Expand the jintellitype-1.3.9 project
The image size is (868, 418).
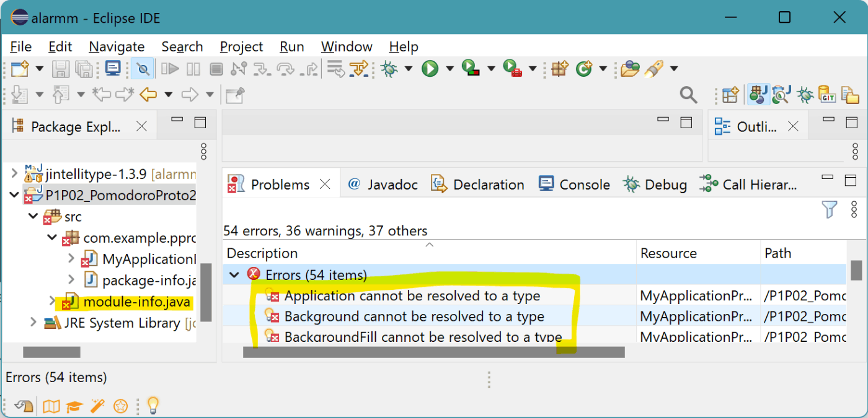(x=14, y=173)
